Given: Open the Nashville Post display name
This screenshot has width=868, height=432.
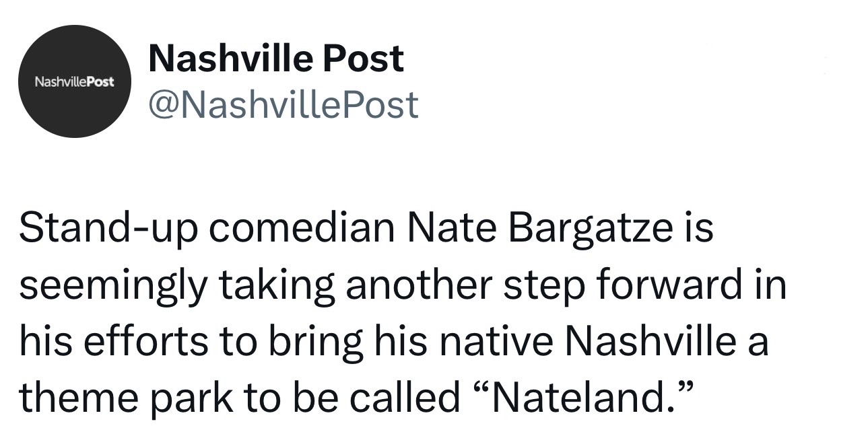Looking at the screenshot, I should (276, 59).
